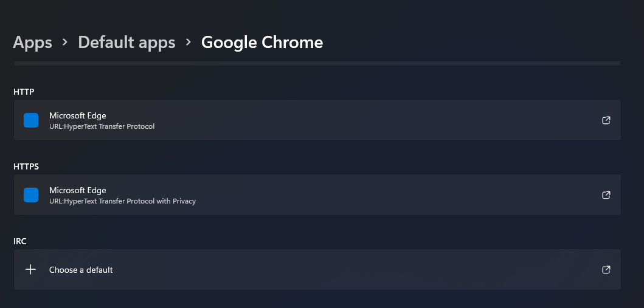This screenshot has width=644, height=308.
Task: Choose a default app for IRC
Action: point(81,270)
